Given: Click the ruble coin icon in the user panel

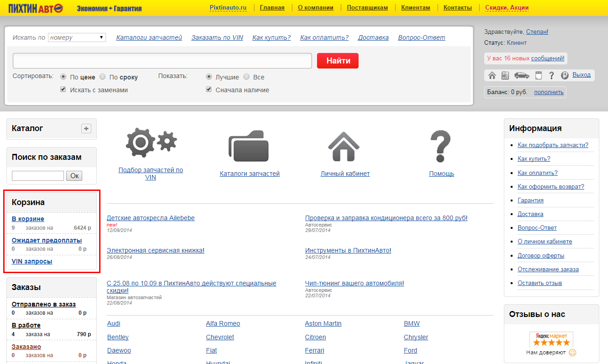Looking at the screenshot, I should (x=565, y=75).
